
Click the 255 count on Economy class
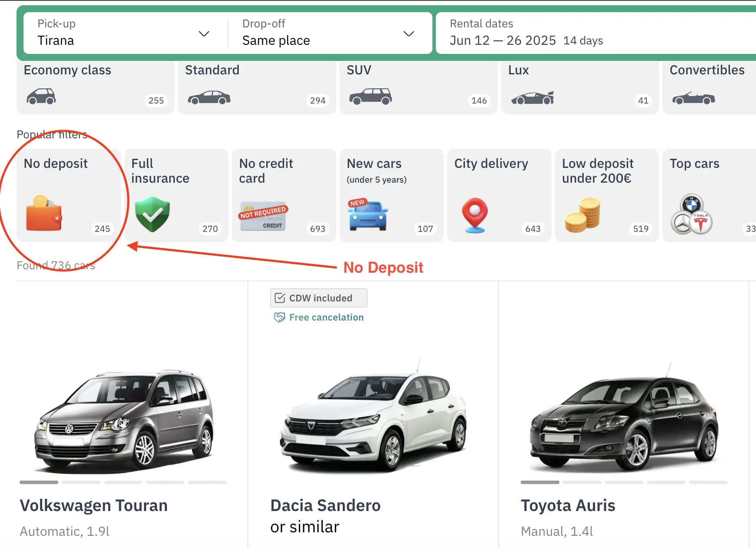click(x=156, y=100)
